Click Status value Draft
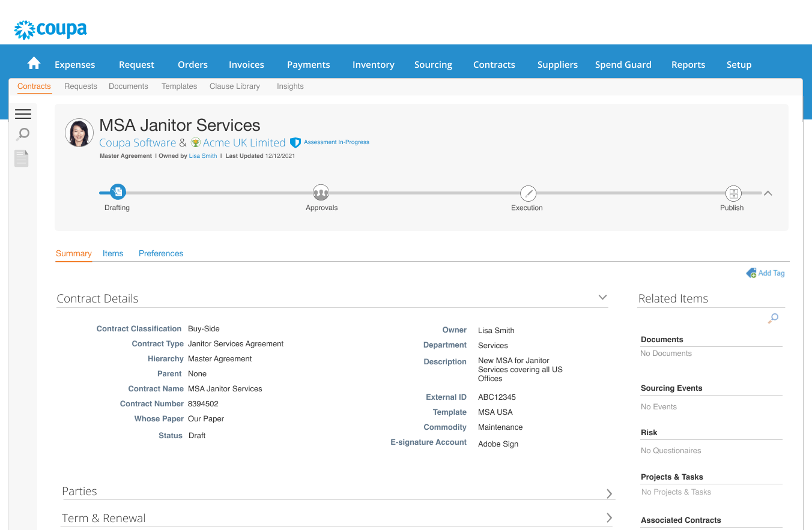812x530 pixels. (x=197, y=436)
